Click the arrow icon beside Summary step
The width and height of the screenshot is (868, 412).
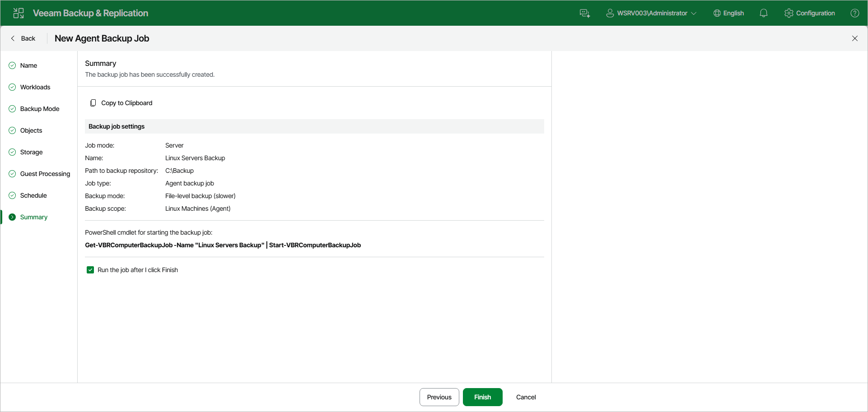pos(12,217)
